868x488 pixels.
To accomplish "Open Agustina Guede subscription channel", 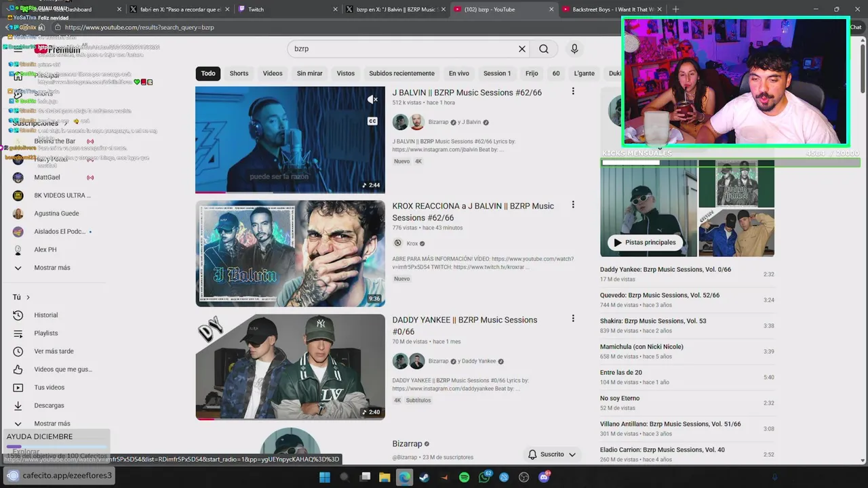I will [56, 213].
